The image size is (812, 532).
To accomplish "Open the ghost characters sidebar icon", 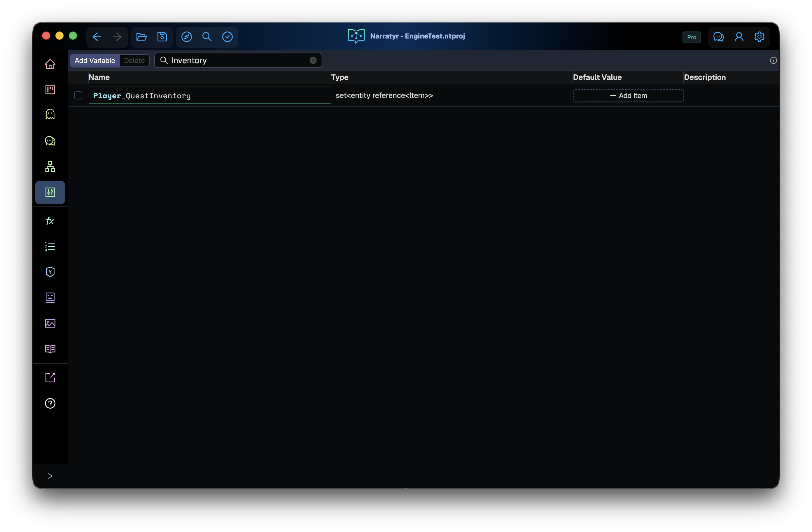I will tap(50, 114).
